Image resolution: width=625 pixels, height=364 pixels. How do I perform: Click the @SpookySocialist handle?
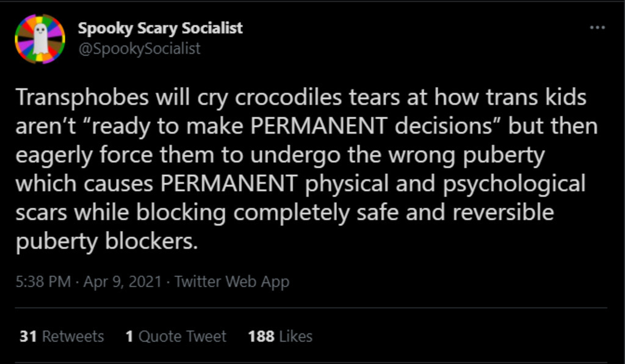[x=139, y=49]
